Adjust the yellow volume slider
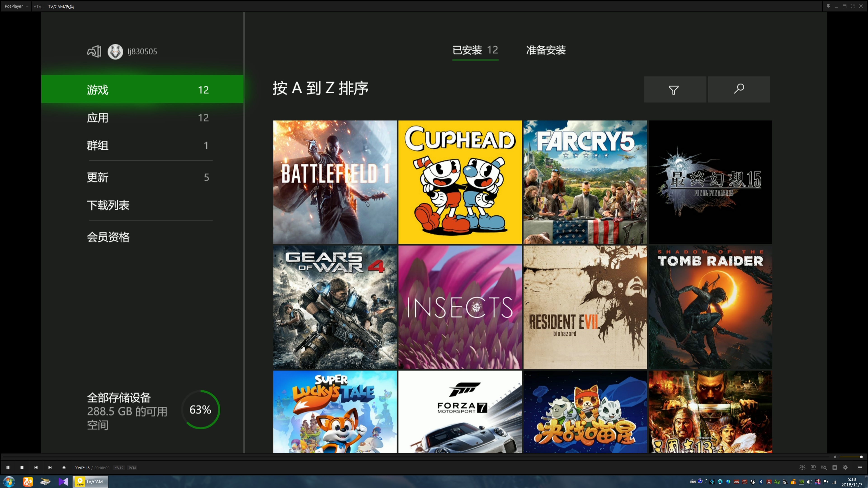 tap(850, 457)
